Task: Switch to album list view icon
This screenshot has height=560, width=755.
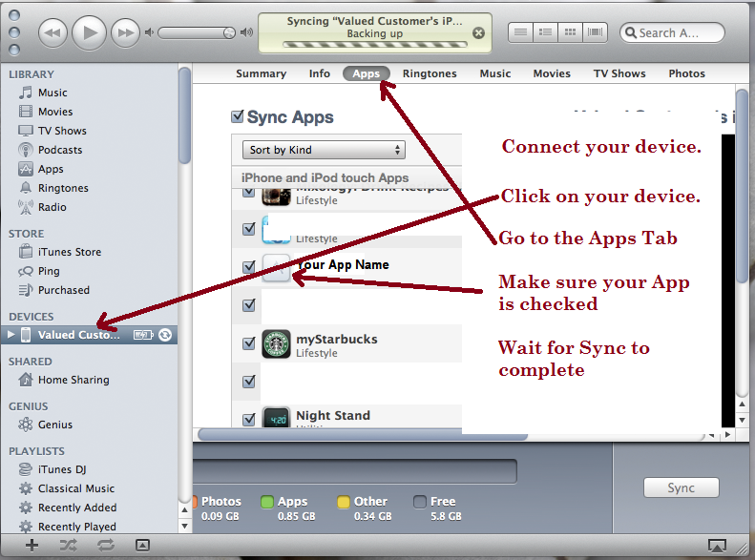Action: pyautogui.click(x=546, y=32)
